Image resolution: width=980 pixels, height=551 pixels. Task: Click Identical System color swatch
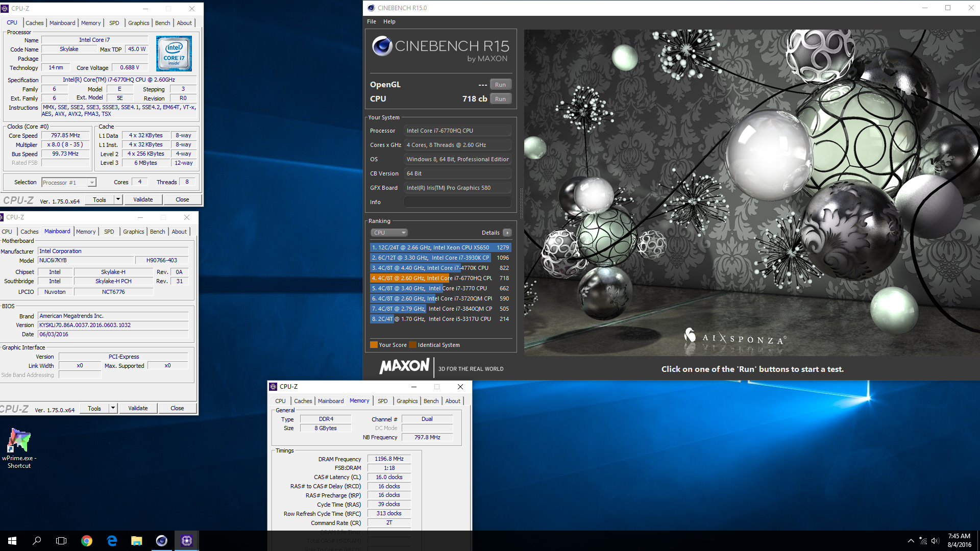click(x=412, y=345)
